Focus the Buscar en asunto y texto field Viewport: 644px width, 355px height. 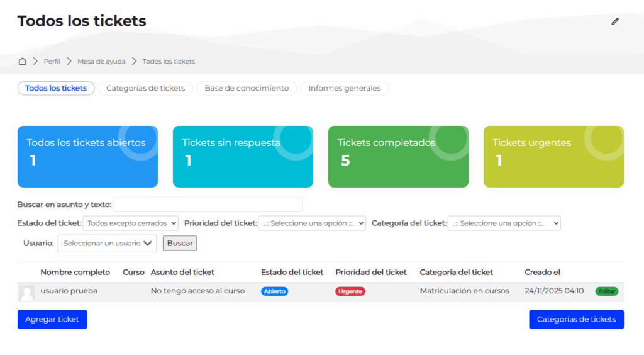click(207, 205)
